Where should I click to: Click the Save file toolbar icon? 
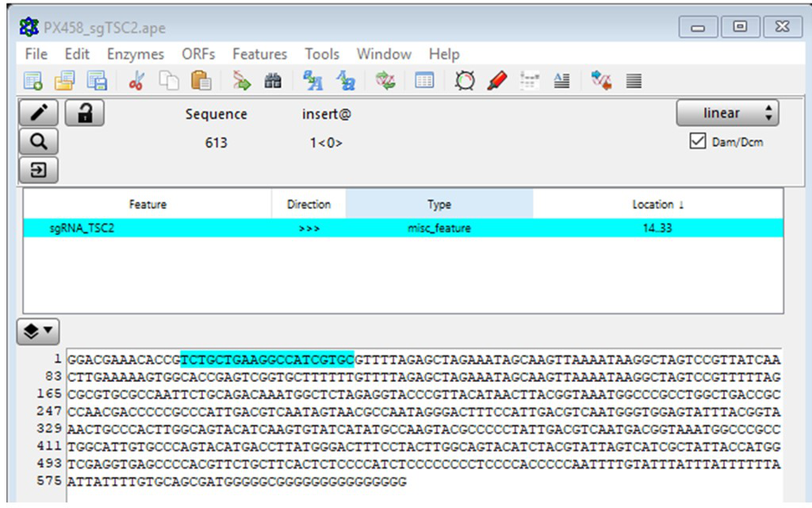[98, 81]
